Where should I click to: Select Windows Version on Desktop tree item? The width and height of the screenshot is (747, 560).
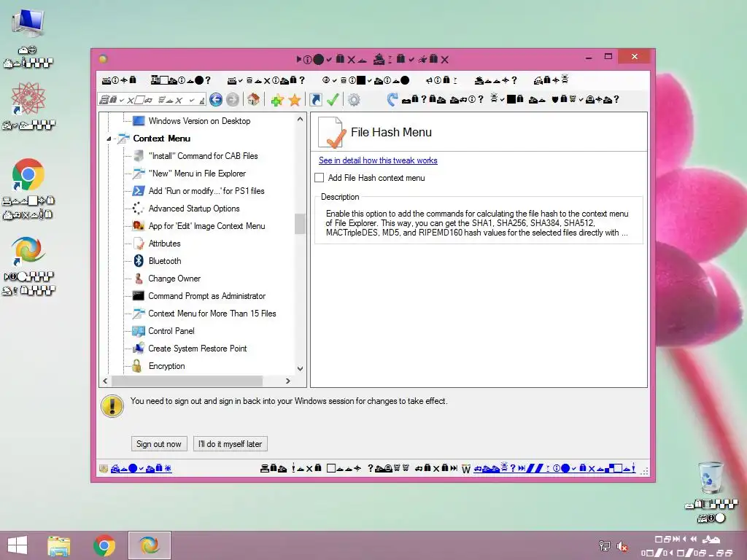pyautogui.click(x=199, y=121)
